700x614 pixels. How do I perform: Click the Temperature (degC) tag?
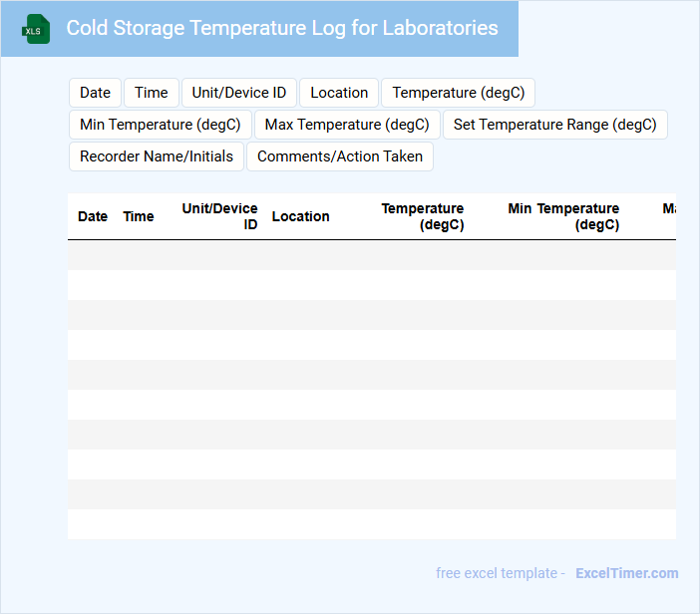pyautogui.click(x=459, y=93)
